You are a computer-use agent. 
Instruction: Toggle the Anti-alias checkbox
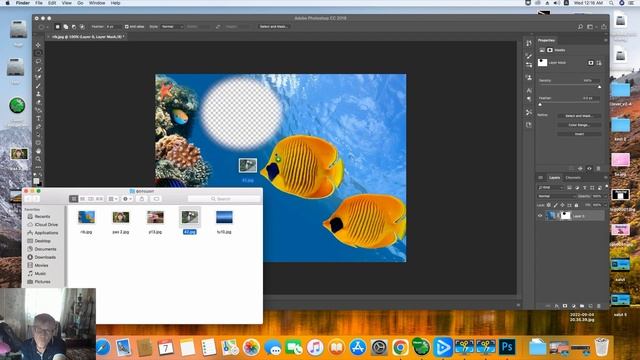coord(127,27)
